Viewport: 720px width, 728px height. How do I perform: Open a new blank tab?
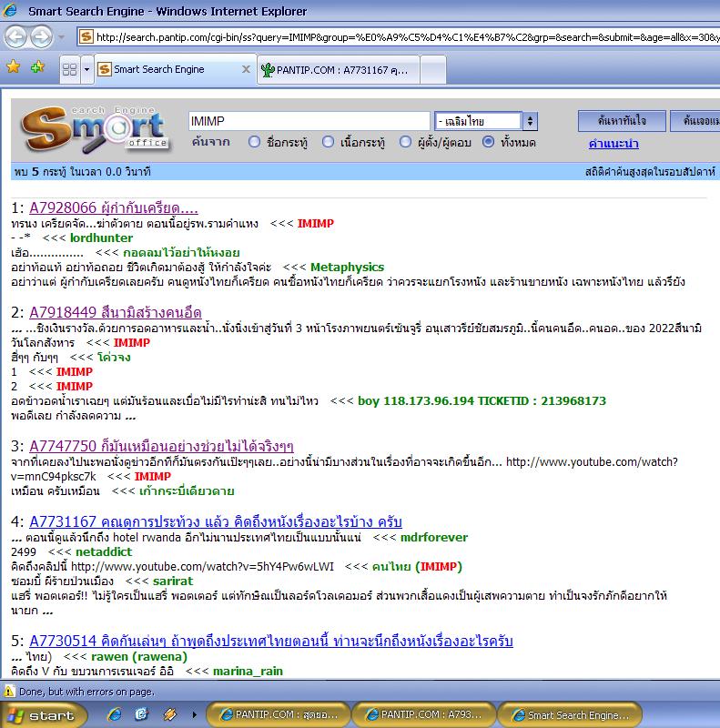(433, 70)
